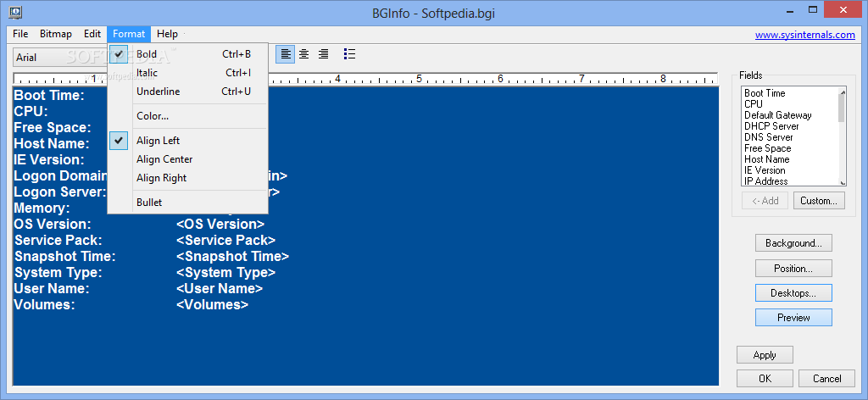Image resolution: width=868 pixels, height=400 pixels.
Task: Select IE Version in the Fields list
Action: tap(790, 170)
